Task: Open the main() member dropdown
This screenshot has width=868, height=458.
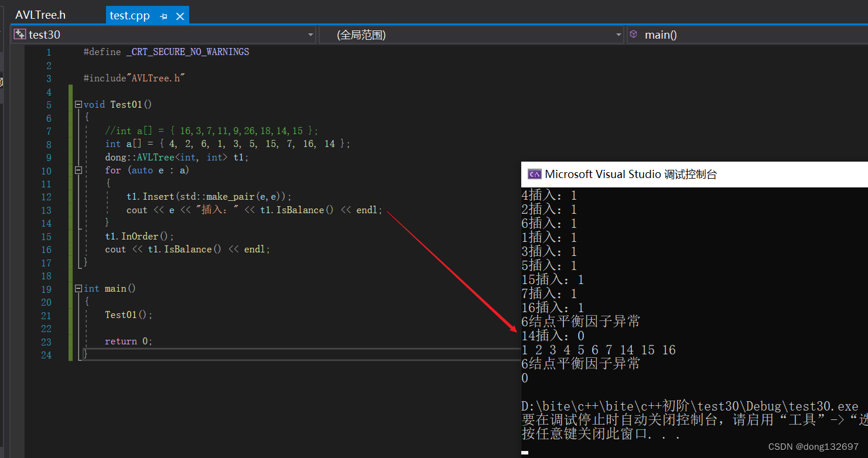Action: pos(747,35)
